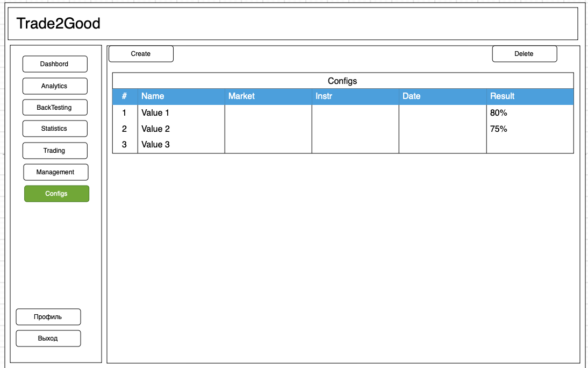This screenshot has width=588, height=368.
Task: Navigate to Trading section
Action: point(55,151)
